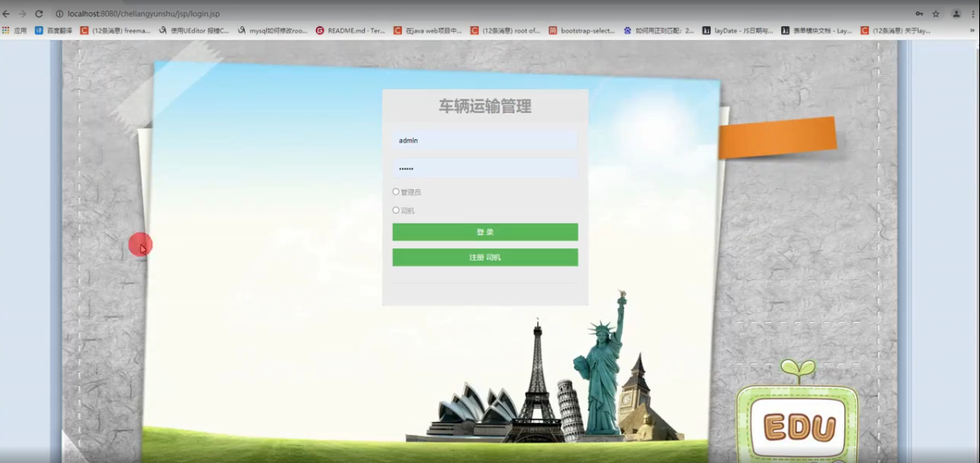Screen dimensions: 980x463
Task: Open the 百度翻译 bookmark
Action: tap(54, 30)
